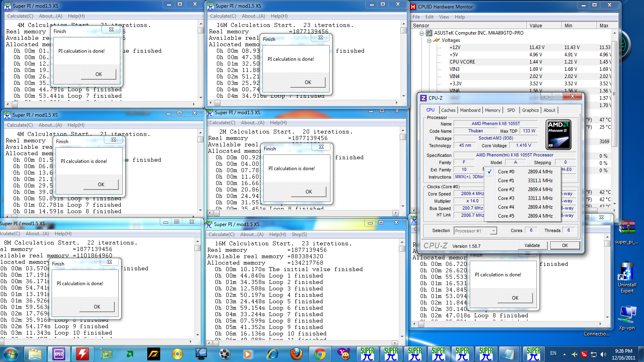The height and width of the screenshot is (362, 644).
Task: Open Calculate(C) menu in 2M Super PI window
Action: 222,123
